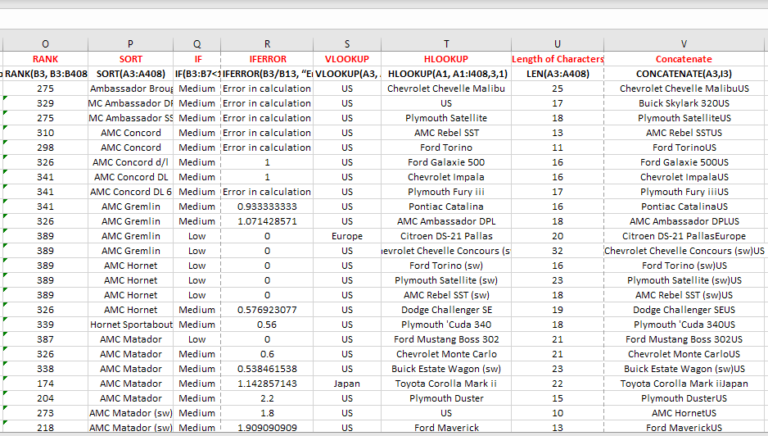Select cell Plymouth Satellite (sw)US

coord(684,280)
